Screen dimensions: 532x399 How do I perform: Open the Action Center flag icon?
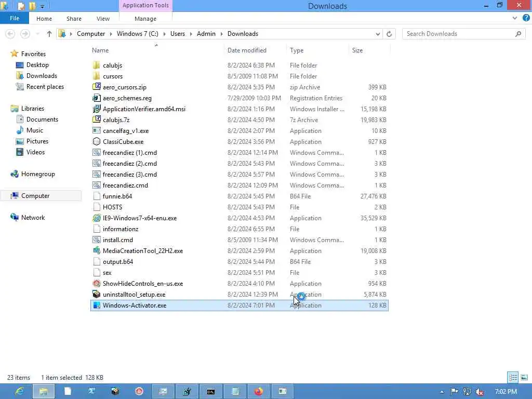454,392
